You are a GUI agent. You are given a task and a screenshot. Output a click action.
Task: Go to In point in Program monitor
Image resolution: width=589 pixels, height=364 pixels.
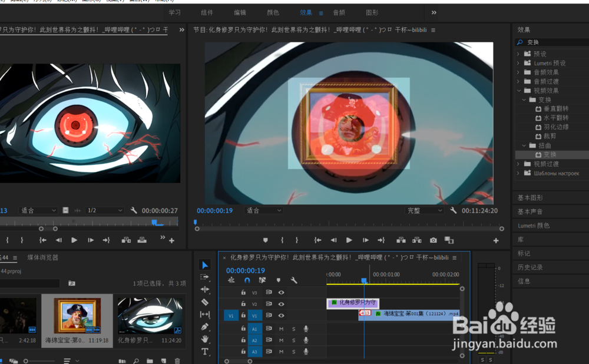pyautogui.click(x=317, y=240)
